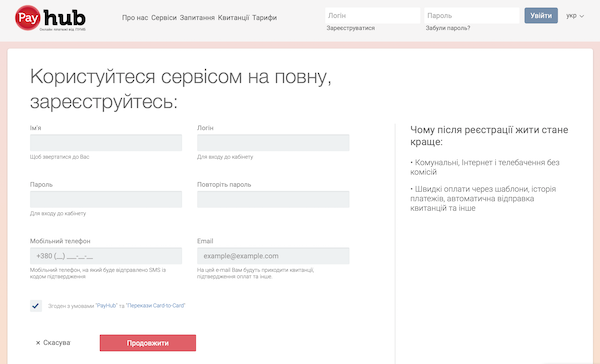Focus the Ім'я name input field

(x=106, y=142)
